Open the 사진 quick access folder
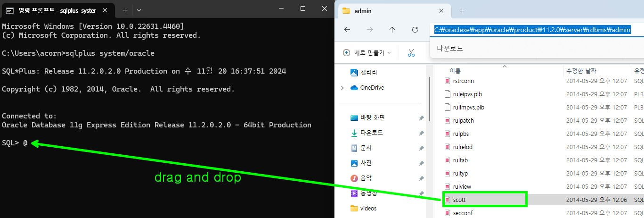 [361, 163]
